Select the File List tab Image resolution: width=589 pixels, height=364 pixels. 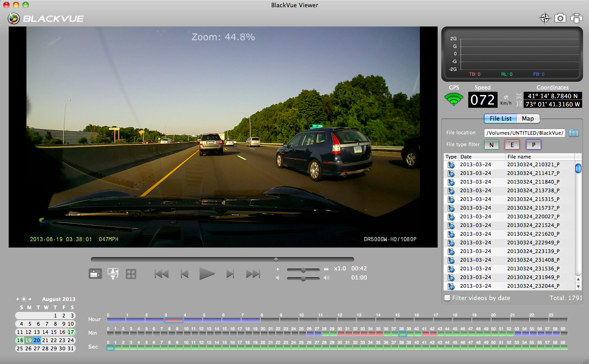(500, 119)
